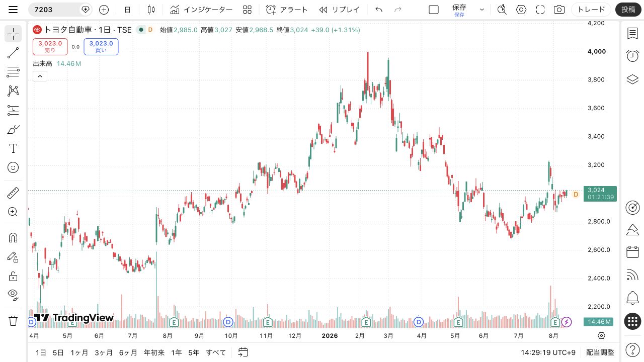The image size is (644, 362).
Task: Open the emoji and icons tool
Action: click(x=13, y=167)
